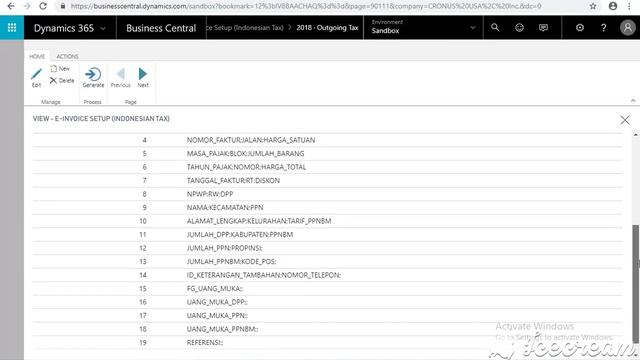Select row ALAMAT_LENGKAP:KELURAHAN:TARIF_PPNBM
This screenshot has width=640, height=360.
pyautogui.click(x=327, y=221)
